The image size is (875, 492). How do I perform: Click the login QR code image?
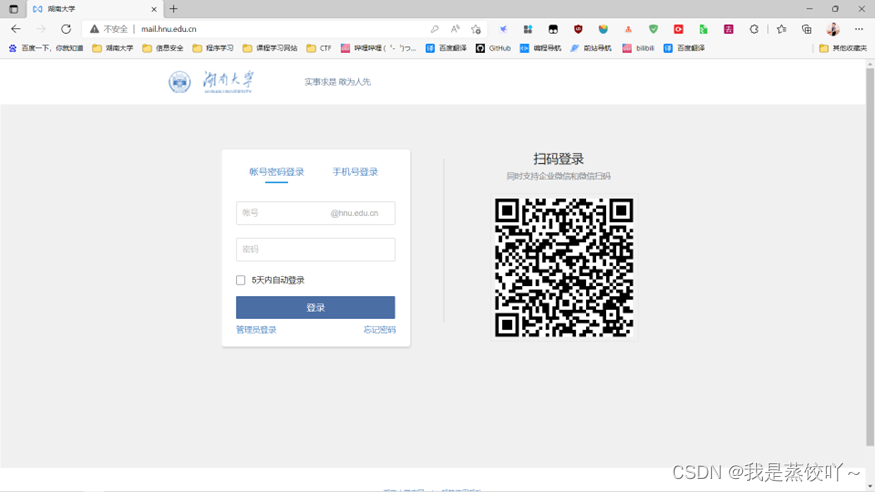tap(564, 267)
